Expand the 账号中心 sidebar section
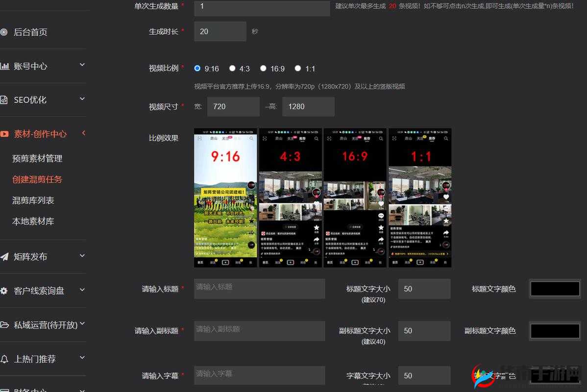587x392 pixels. pyautogui.click(x=82, y=66)
